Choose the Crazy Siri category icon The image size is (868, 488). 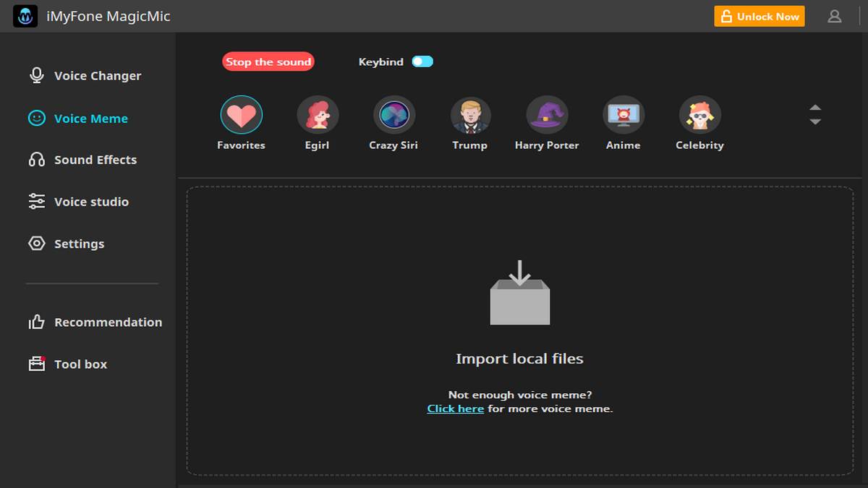click(x=394, y=115)
